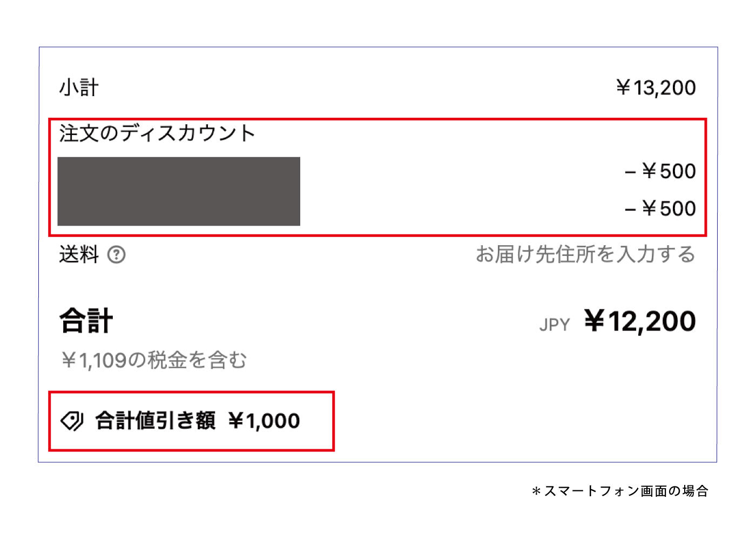Click the スマートフォン画面の場合 footnote

coord(626,491)
